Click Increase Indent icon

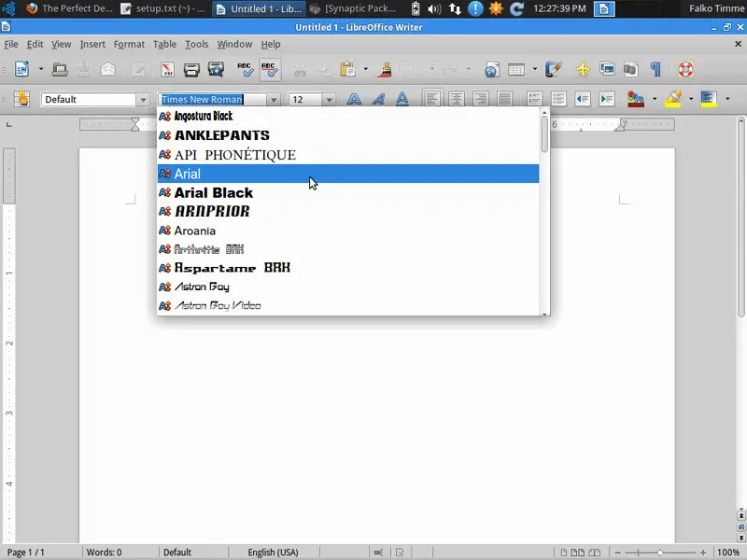(x=607, y=99)
